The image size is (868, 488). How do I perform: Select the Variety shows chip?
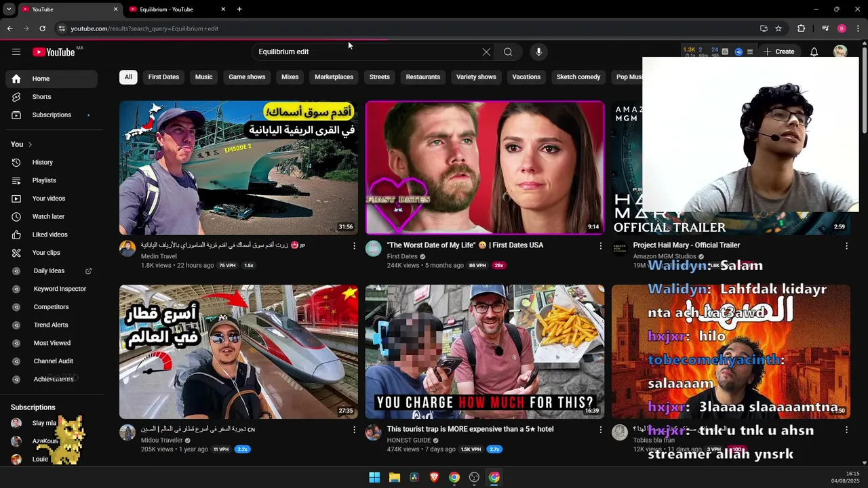pos(476,77)
